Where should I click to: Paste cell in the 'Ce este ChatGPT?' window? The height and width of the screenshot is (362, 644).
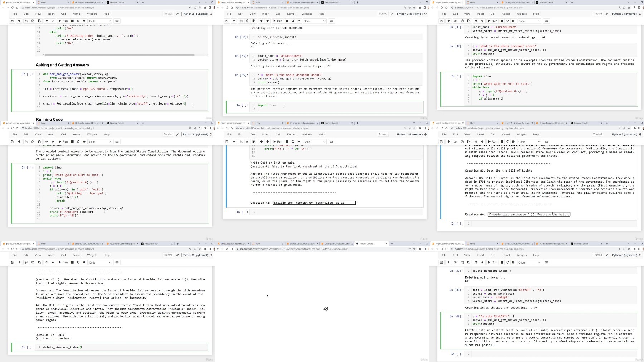pos(469,262)
